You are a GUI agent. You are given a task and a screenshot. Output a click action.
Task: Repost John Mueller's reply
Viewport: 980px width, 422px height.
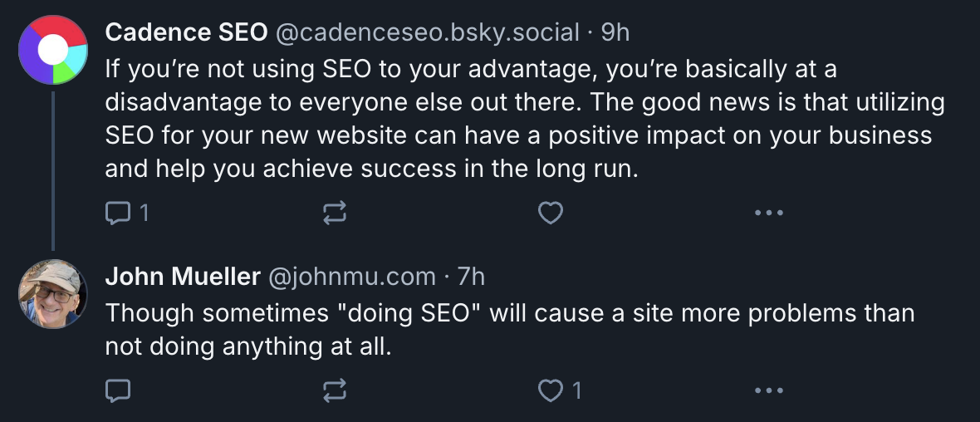(333, 390)
